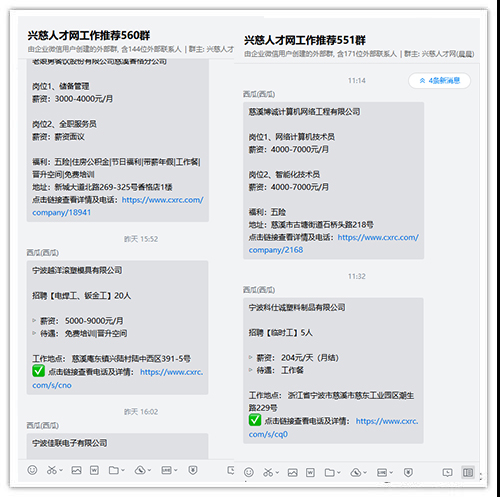Send an image in the 560群 chat

76,470
